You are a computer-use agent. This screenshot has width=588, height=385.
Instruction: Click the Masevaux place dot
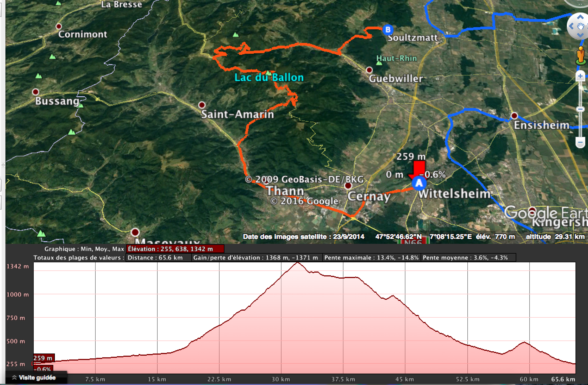point(135,232)
